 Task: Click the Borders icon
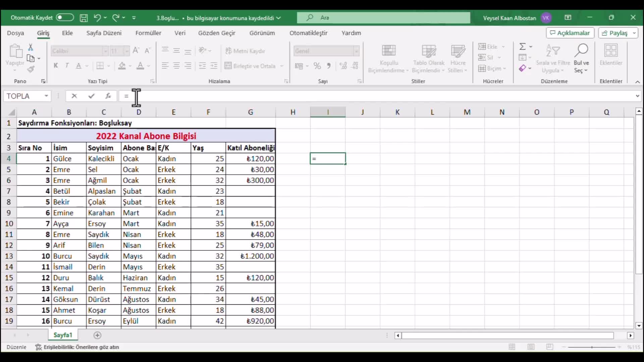click(100, 66)
